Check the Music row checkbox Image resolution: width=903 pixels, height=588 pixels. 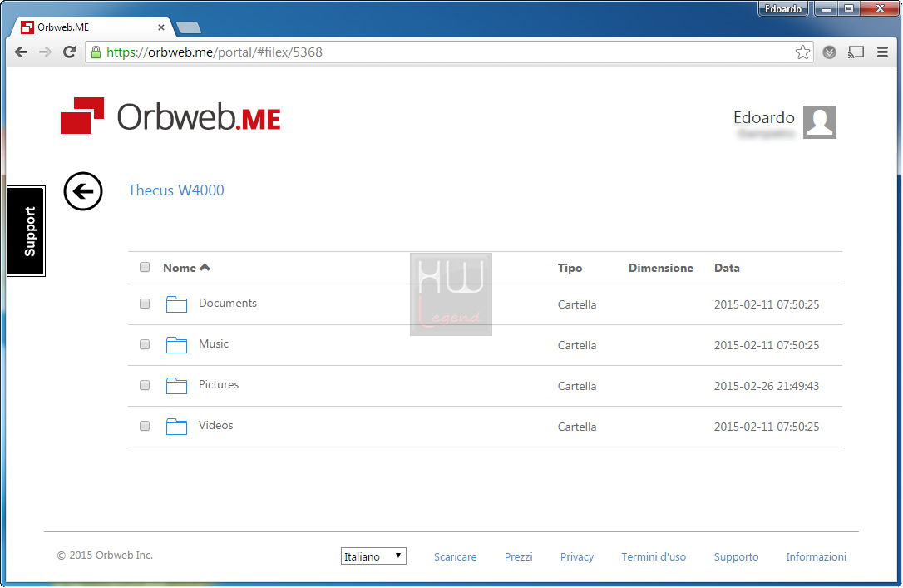click(x=145, y=344)
